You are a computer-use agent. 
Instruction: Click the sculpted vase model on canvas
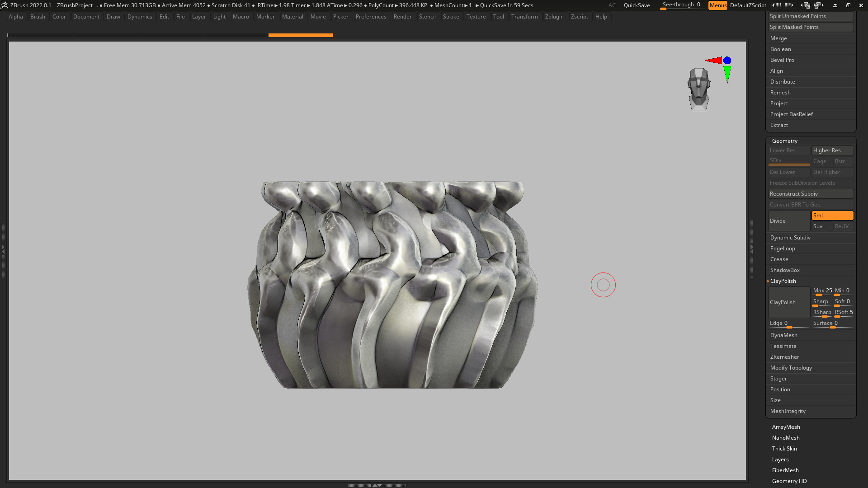(x=392, y=285)
